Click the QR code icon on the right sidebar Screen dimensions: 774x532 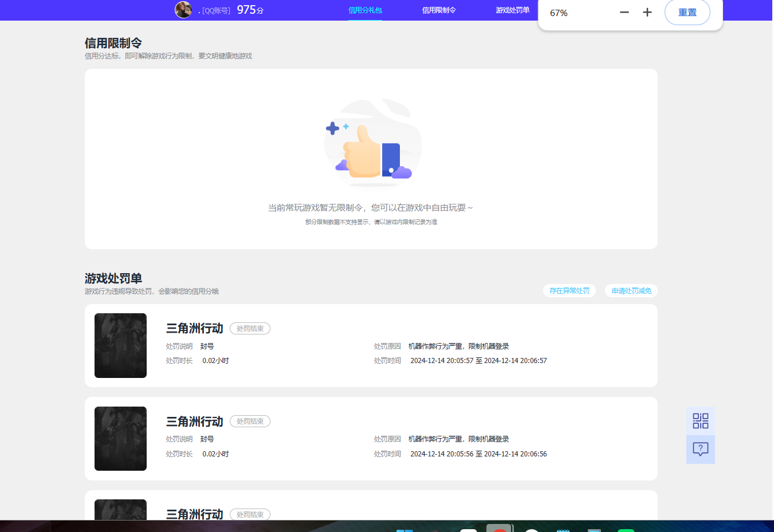pos(700,420)
